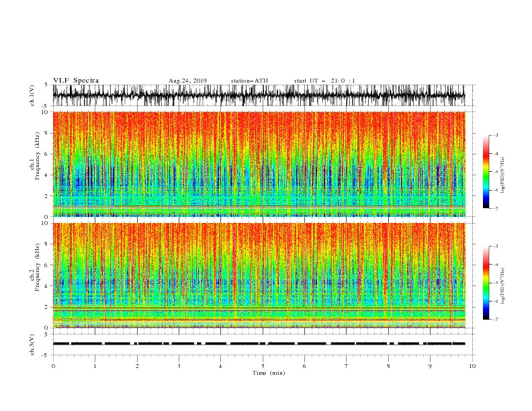532x411 pixels.
Task: Click the ch.2 spectrogram "4" kHz tick label
Action: (x=46, y=286)
